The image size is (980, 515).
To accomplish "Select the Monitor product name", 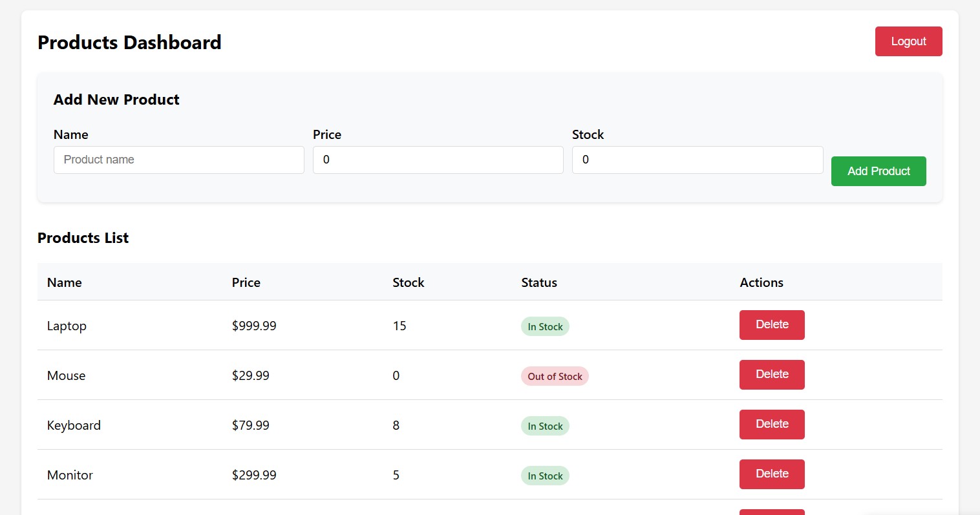I will coord(70,475).
